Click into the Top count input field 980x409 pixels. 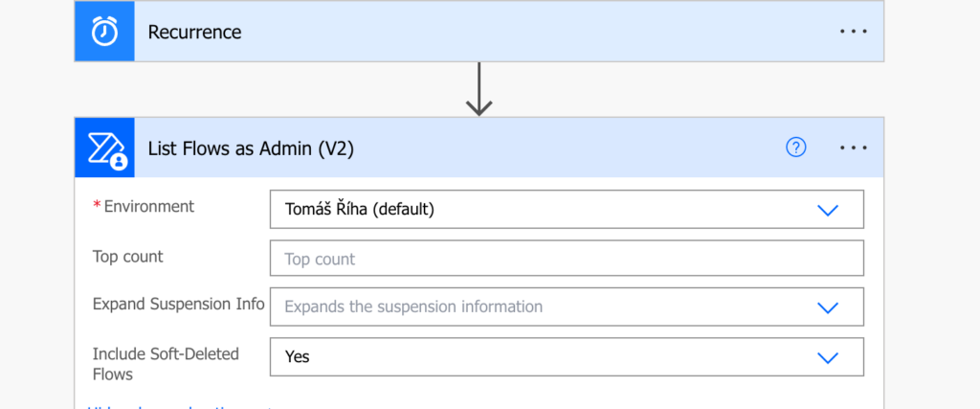(x=567, y=259)
